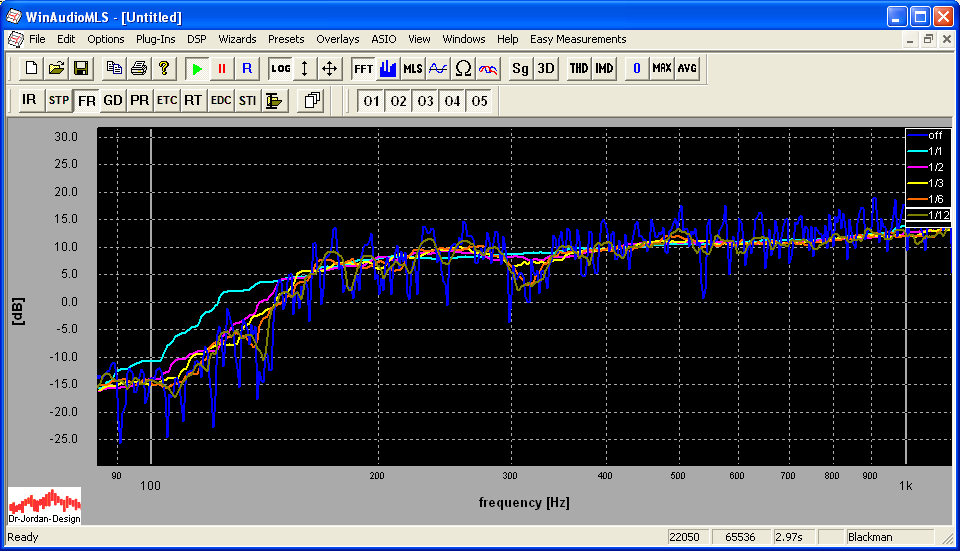
Task: Save file using the floppy disk icon
Action: tap(81, 68)
